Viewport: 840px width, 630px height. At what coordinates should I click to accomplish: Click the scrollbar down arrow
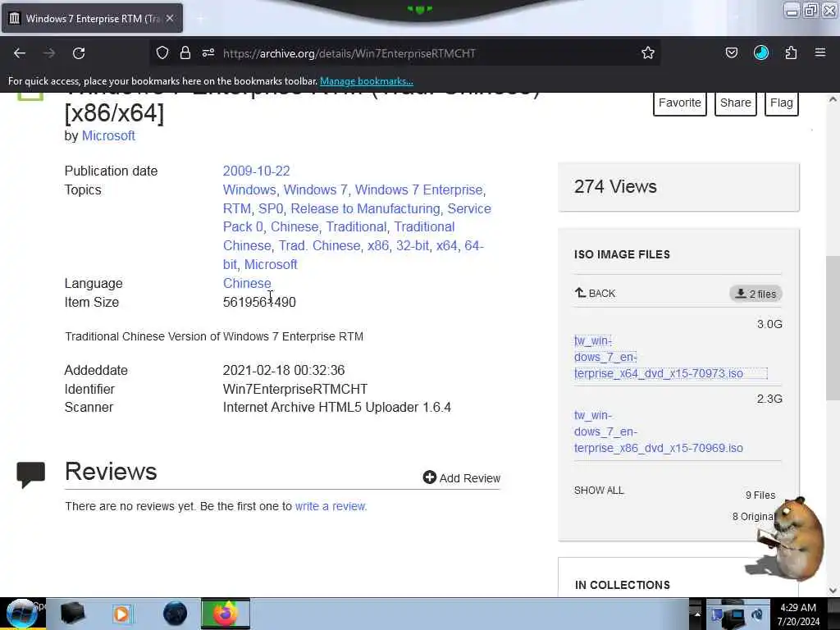(833, 591)
